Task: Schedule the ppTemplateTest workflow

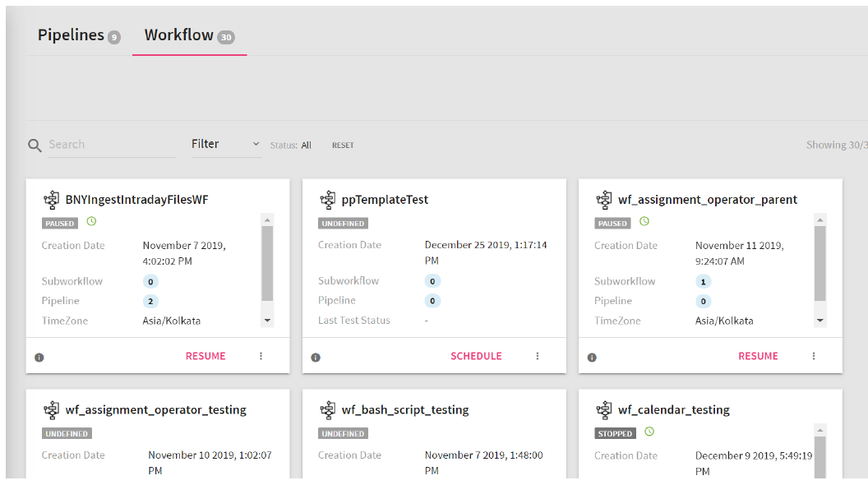Action: pos(476,356)
